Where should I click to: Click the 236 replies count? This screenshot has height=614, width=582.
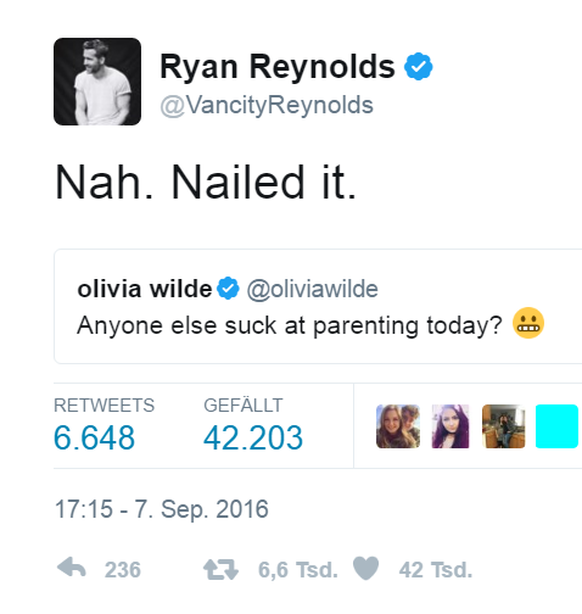point(123,570)
